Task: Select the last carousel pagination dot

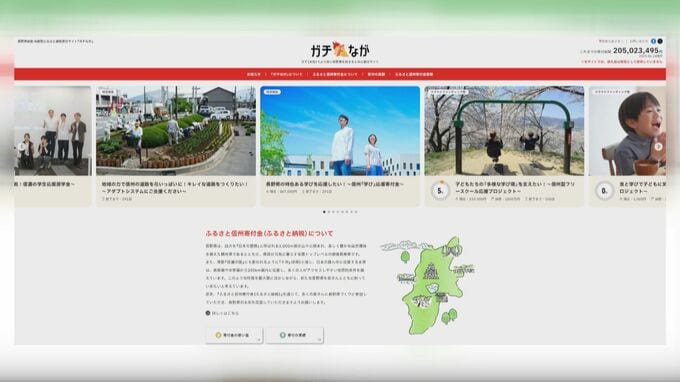Action: 356,212
